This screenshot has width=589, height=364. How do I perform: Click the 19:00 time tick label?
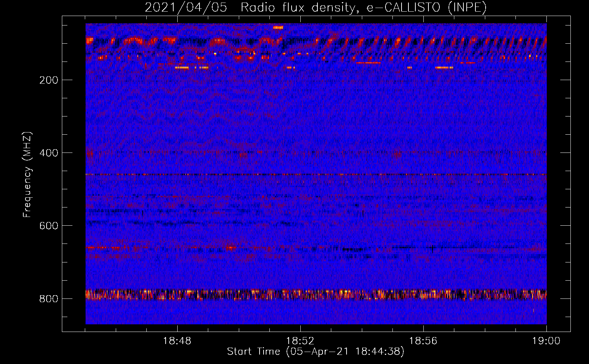[546, 341]
